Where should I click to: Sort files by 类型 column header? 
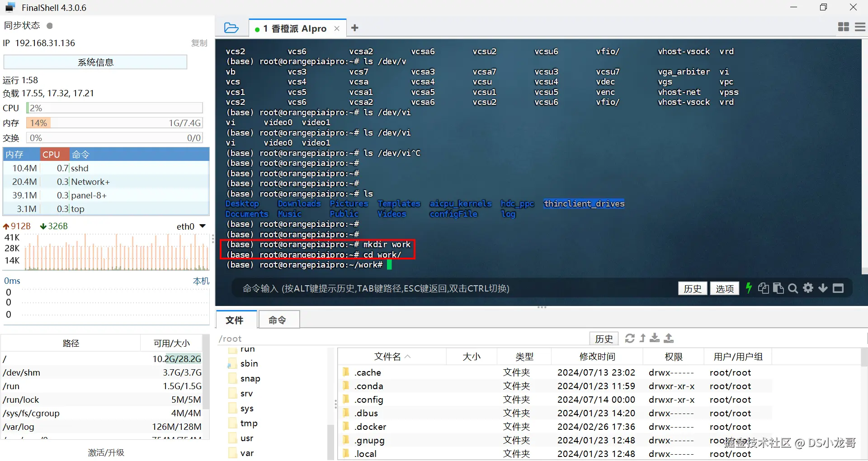[524, 357]
